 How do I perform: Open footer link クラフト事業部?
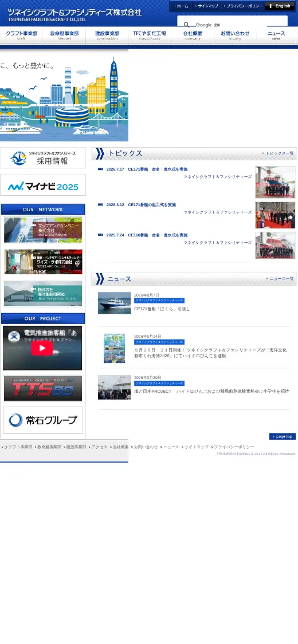point(18,447)
